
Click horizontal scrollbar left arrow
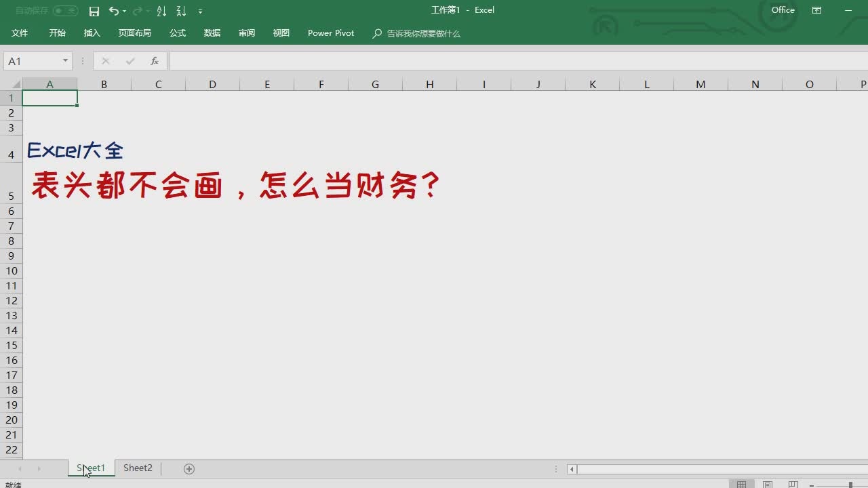click(572, 468)
